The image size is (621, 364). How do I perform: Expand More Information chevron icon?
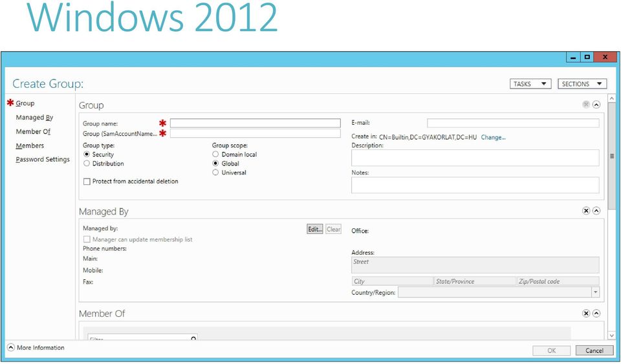tap(11, 347)
